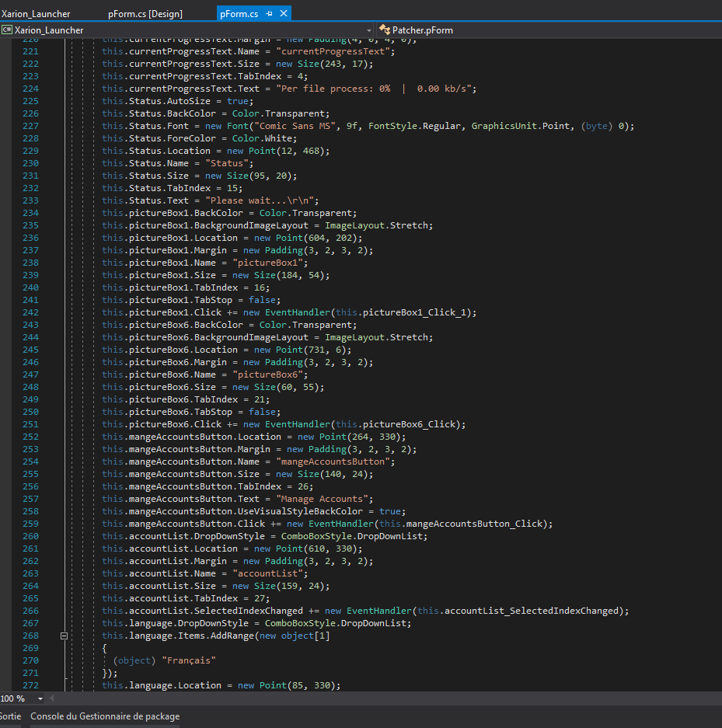Open the 100 % zoom dropdown
Image resolution: width=722 pixels, height=728 pixels.
(40, 698)
